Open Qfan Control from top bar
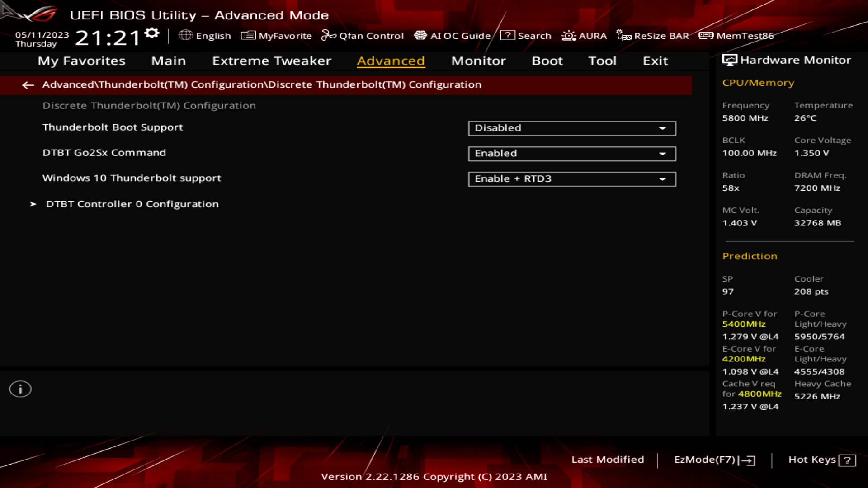This screenshot has width=868, height=488. (371, 36)
